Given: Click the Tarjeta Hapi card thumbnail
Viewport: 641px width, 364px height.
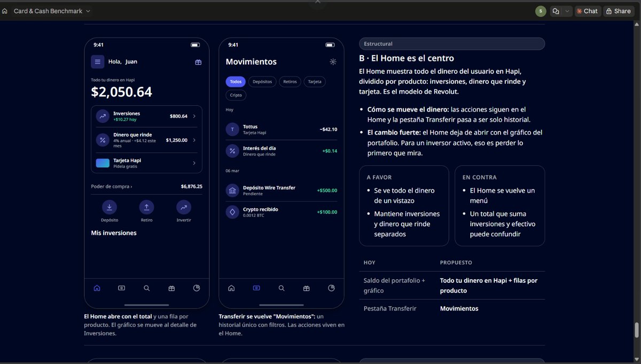Looking at the screenshot, I should [x=103, y=163].
